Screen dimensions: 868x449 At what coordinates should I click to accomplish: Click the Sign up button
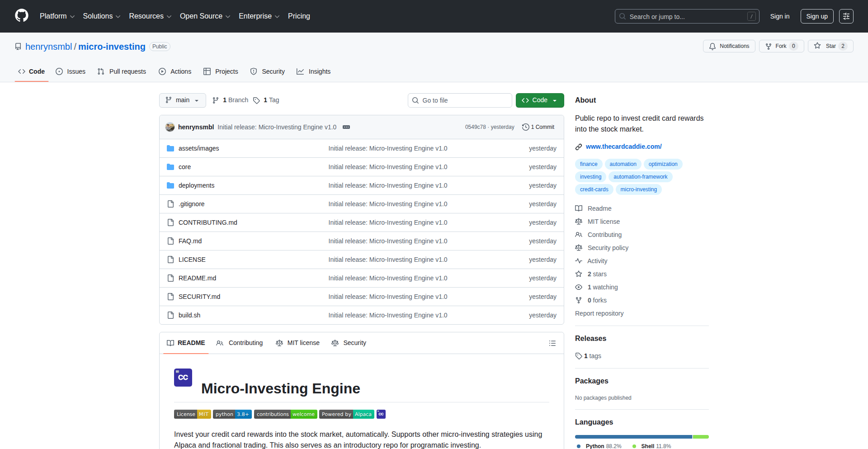816,16
